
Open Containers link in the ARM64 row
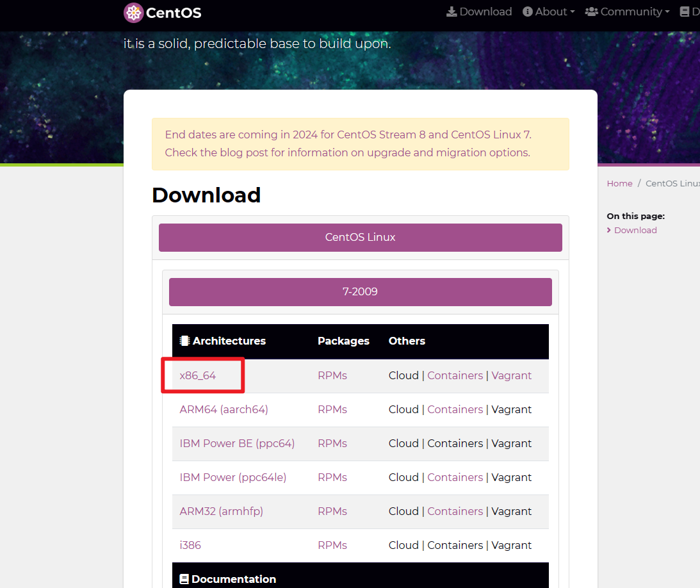(x=455, y=409)
